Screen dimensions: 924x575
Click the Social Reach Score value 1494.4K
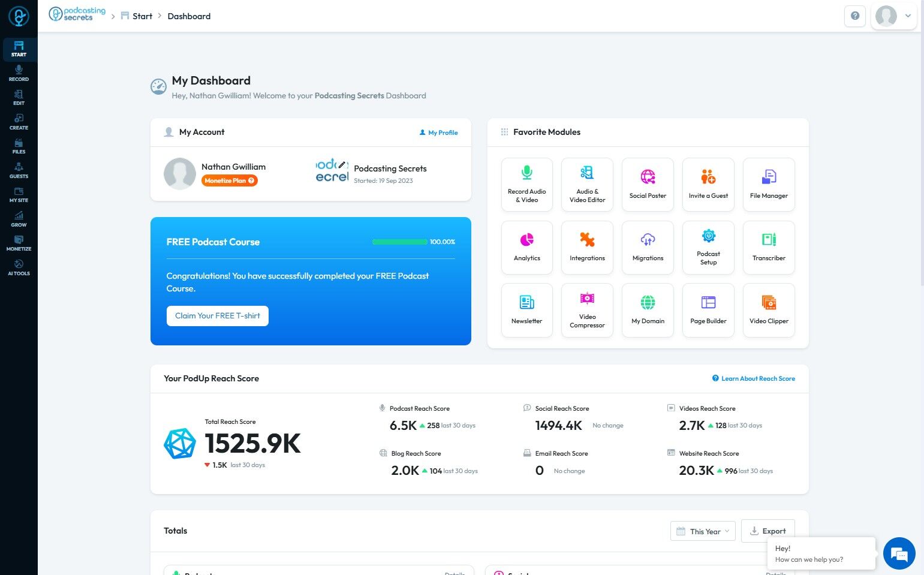coord(559,426)
